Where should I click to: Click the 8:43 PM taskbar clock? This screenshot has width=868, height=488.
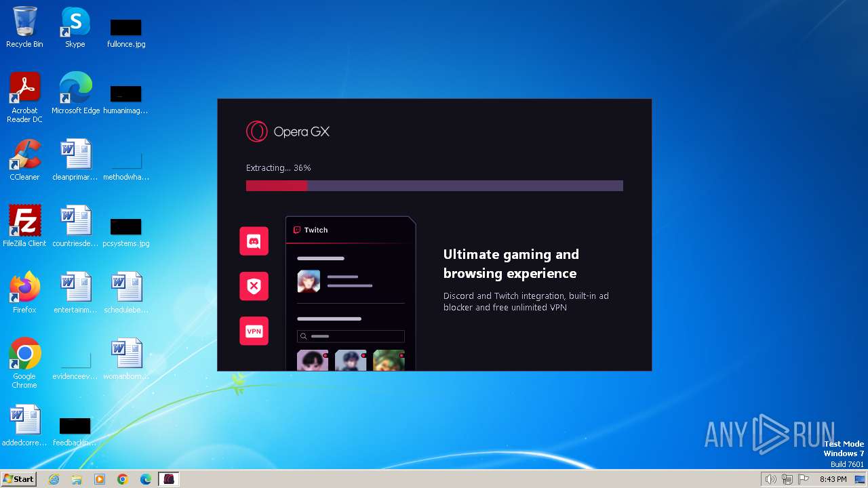pos(833,479)
